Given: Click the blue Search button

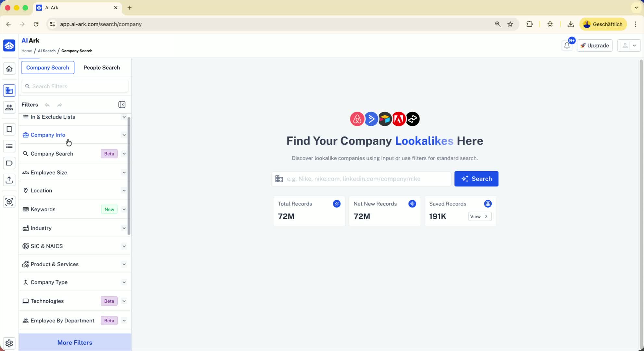Looking at the screenshot, I should point(476,179).
